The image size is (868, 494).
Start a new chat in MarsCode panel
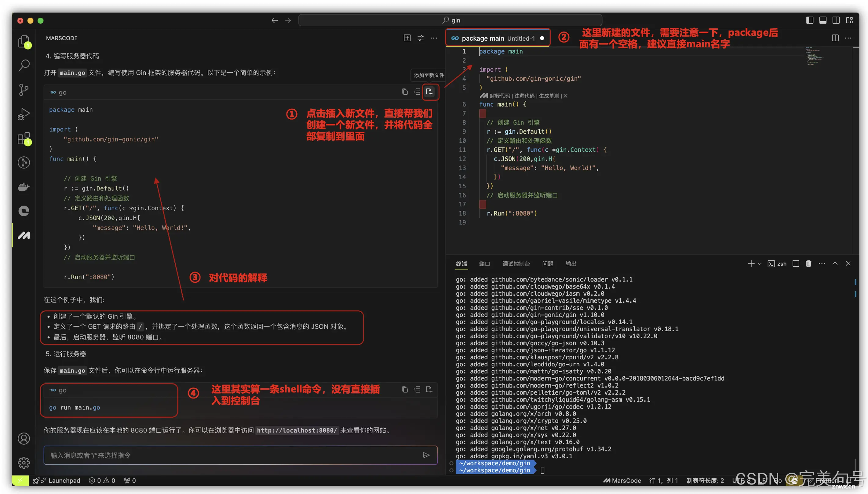click(407, 38)
